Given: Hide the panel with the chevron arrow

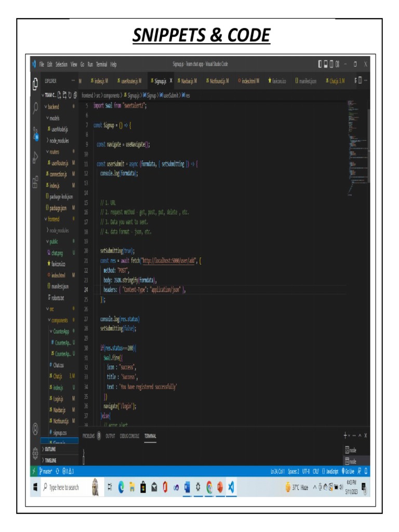Looking at the screenshot, I should [359, 435].
